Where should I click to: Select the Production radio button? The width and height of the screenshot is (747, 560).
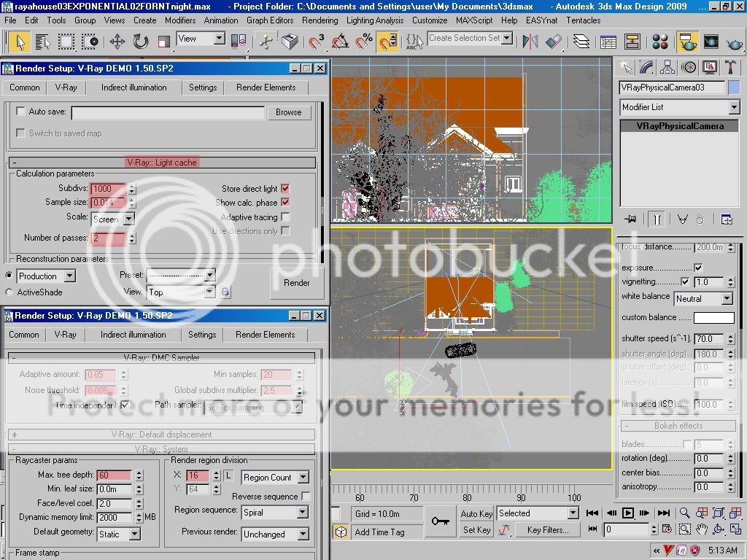coord(9,275)
